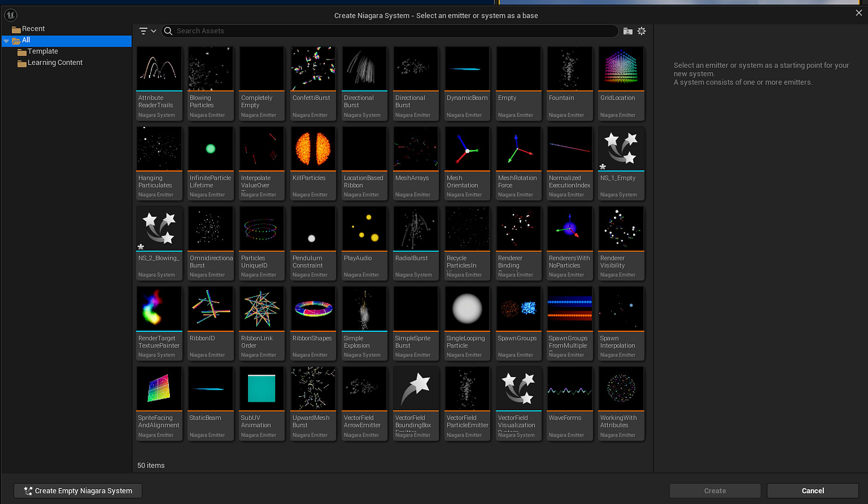This screenshot has width=868, height=504.
Task: Click Create Empty Niagara System button
Action: pyautogui.click(x=78, y=491)
